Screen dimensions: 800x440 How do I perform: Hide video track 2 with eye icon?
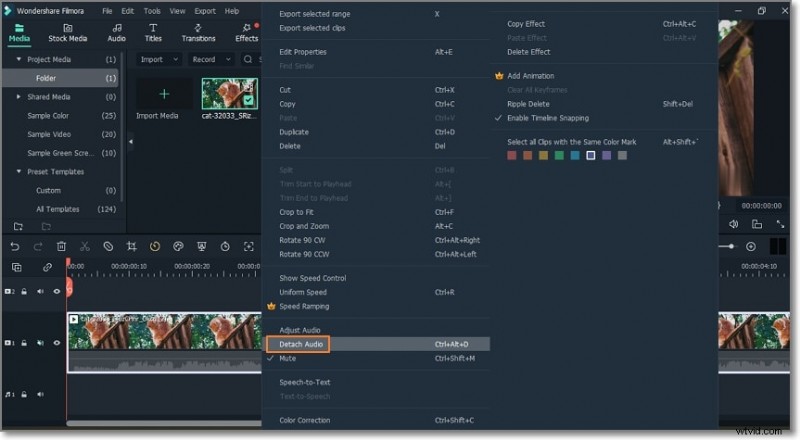click(57, 291)
